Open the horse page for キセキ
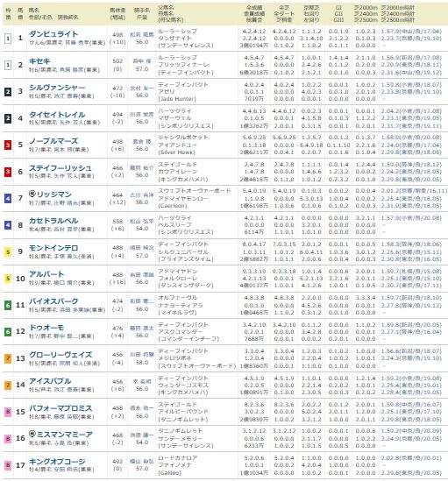The height and width of the screenshot is (481, 448). 39,61
